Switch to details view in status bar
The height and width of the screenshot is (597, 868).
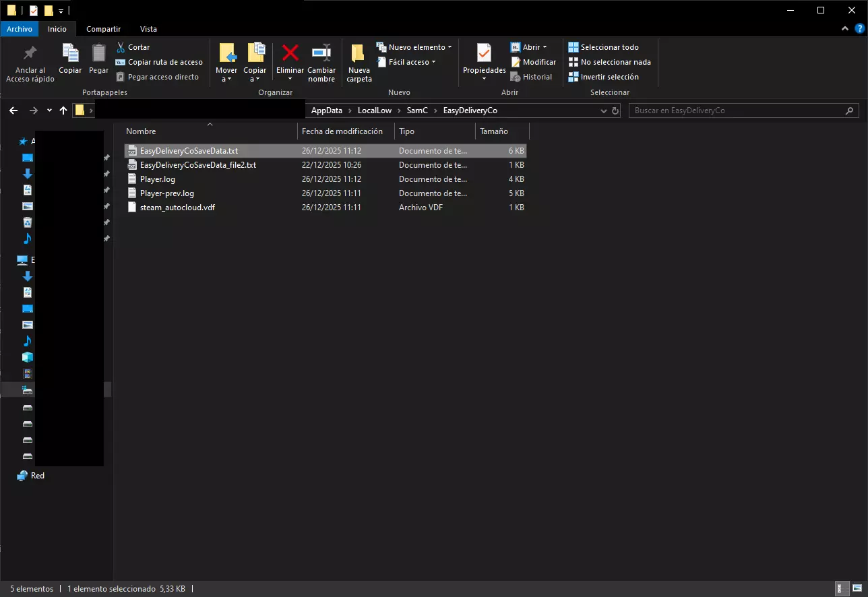tap(840, 588)
